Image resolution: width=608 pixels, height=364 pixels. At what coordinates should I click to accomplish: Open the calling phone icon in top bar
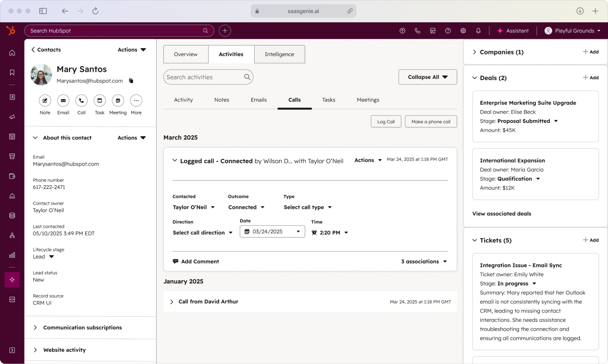(418, 31)
